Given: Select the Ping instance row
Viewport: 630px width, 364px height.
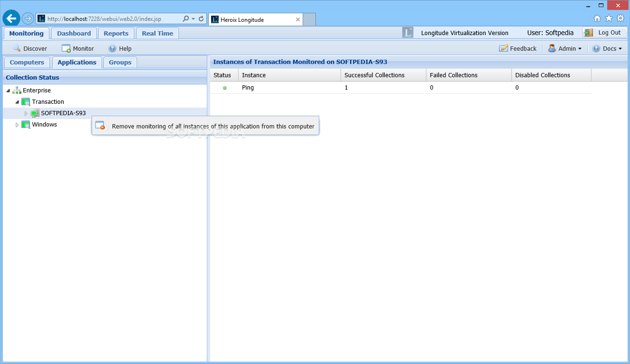Looking at the screenshot, I should pos(400,88).
